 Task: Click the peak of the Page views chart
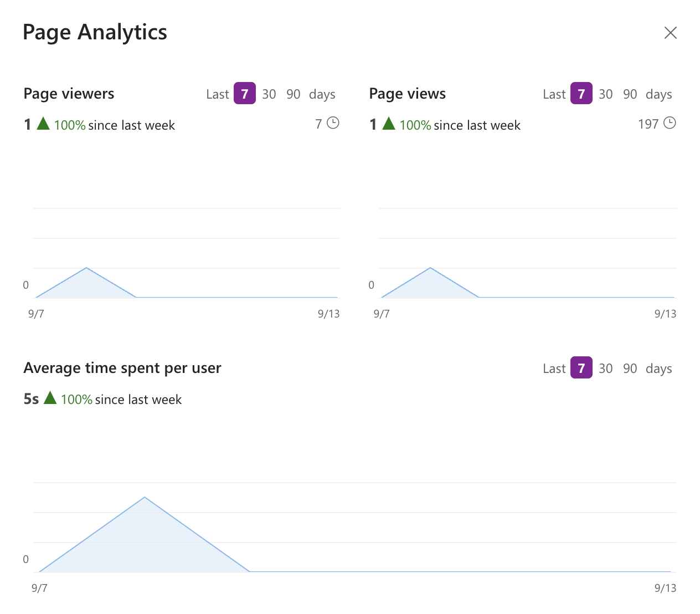pos(430,268)
